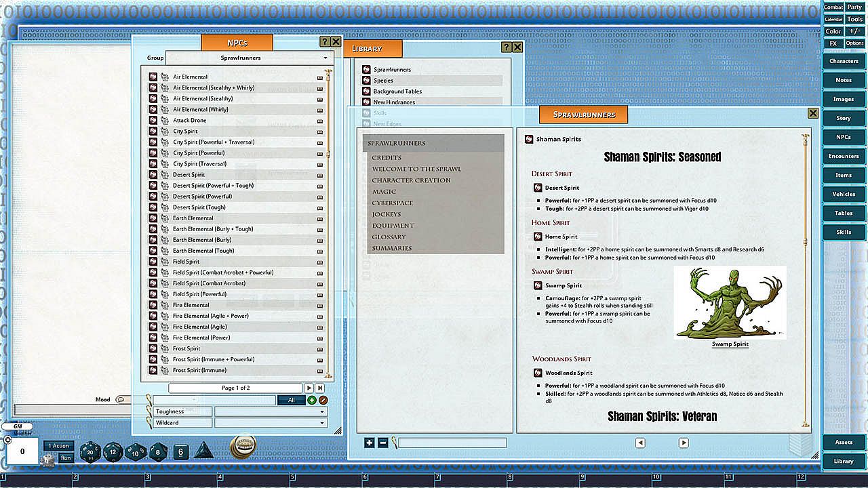Open the Encounters sidebar tab
The width and height of the screenshot is (868, 488).
pyautogui.click(x=844, y=156)
